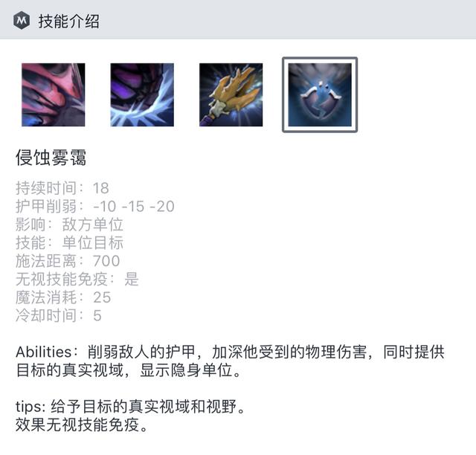This screenshot has width=476, height=455.
Task: Click the 影响: 敌方单位 line
Action: pyautogui.click(x=69, y=225)
